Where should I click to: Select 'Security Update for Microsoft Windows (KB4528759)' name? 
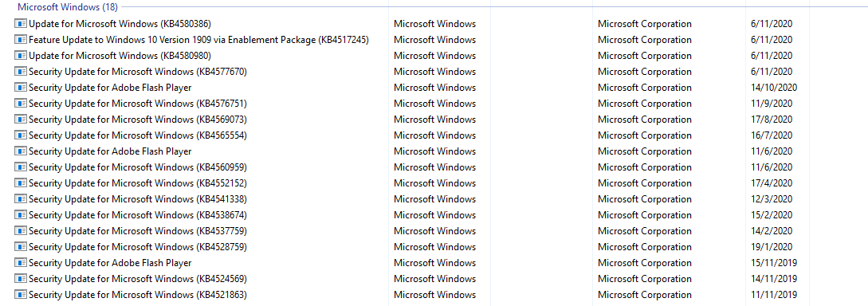click(x=138, y=247)
